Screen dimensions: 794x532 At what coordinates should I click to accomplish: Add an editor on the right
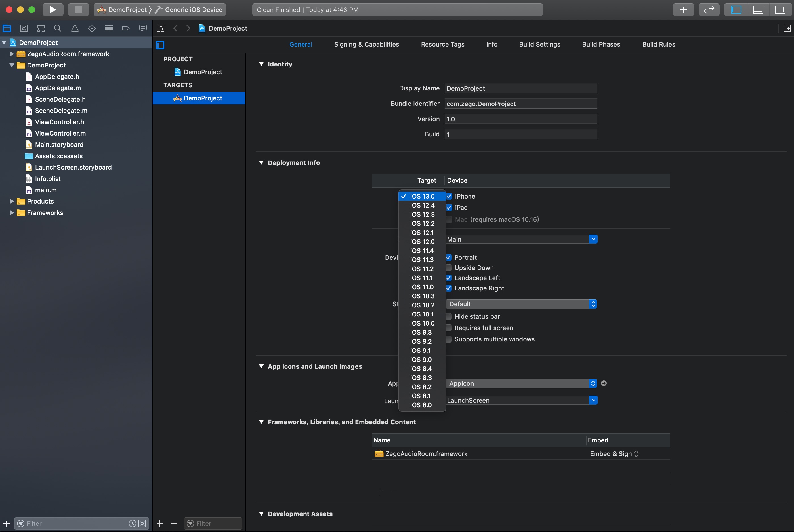[x=787, y=28]
